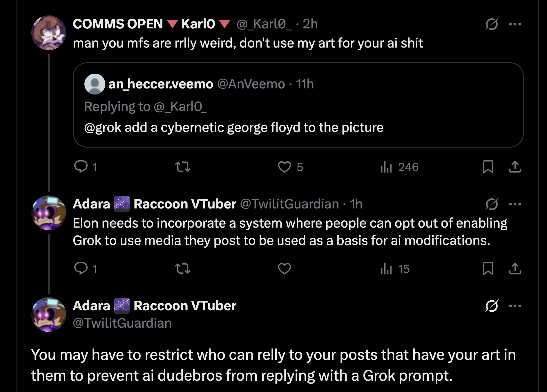Reply to Adara's opt-out post
Viewport: 547px width, 392px height.
81,268
